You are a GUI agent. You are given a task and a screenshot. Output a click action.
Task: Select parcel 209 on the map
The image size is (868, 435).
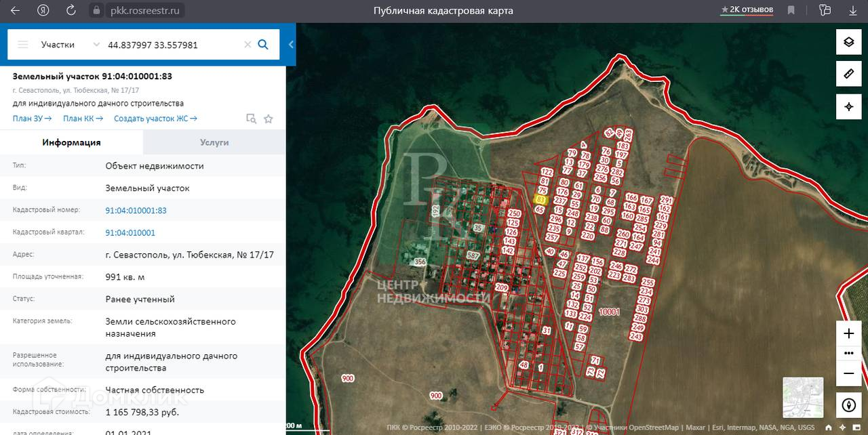pos(502,288)
